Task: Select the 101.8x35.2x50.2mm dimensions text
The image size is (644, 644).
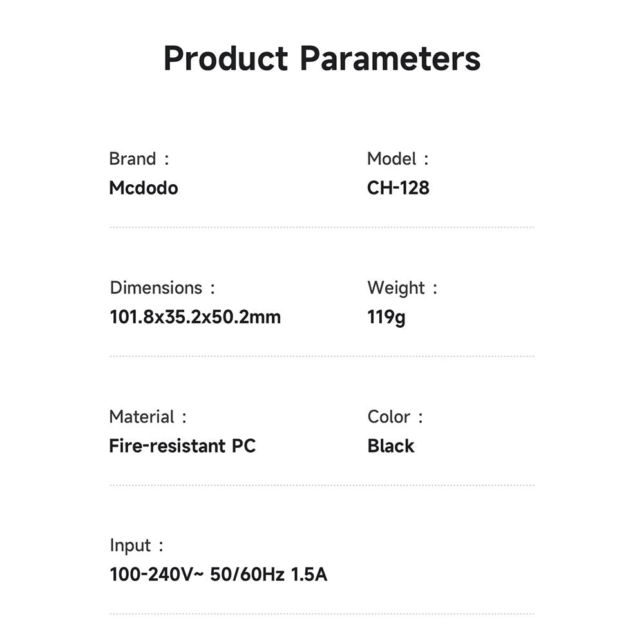Action: (x=195, y=317)
